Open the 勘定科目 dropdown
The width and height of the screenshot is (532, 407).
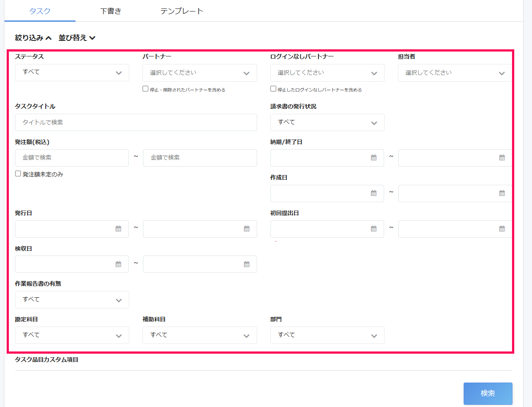pyautogui.click(x=71, y=335)
